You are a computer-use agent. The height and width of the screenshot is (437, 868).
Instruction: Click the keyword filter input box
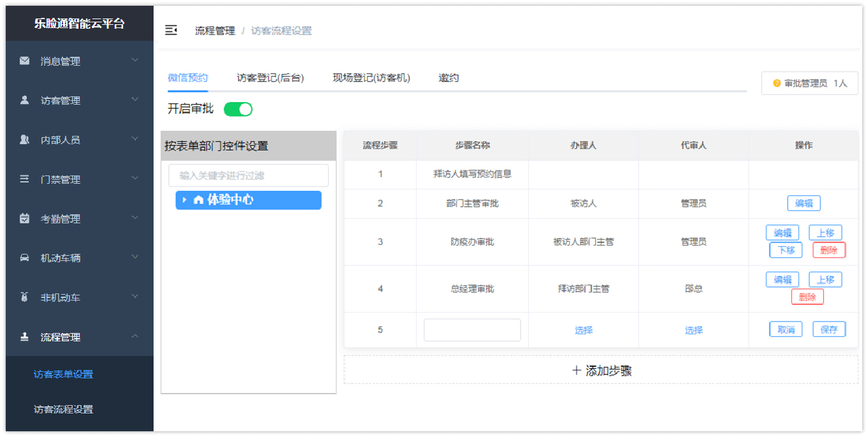(x=248, y=175)
